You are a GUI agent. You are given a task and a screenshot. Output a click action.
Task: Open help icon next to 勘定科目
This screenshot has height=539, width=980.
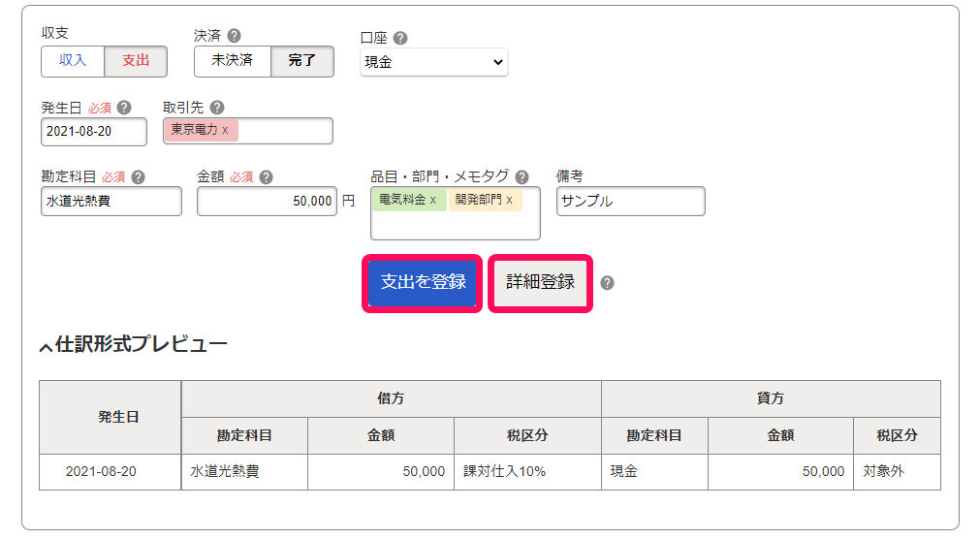tap(138, 177)
